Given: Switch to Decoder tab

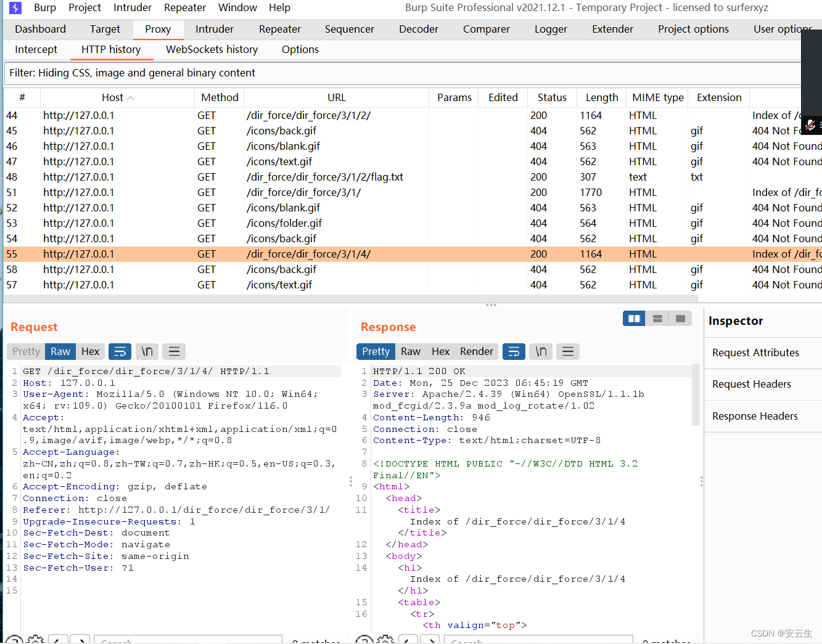Looking at the screenshot, I should pos(419,29).
